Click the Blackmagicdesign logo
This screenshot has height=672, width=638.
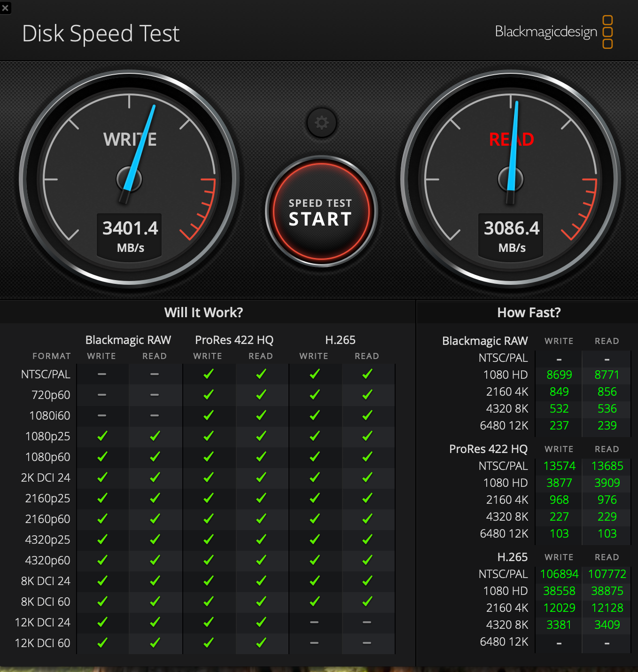[554, 32]
